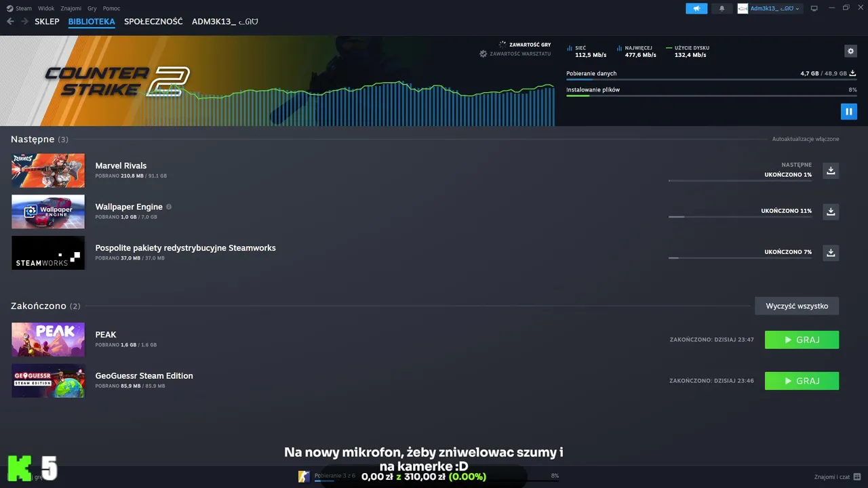Open the ADM3K13_ profile tab
The height and width of the screenshot is (488, 868).
pyautogui.click(x=224, y=22)
